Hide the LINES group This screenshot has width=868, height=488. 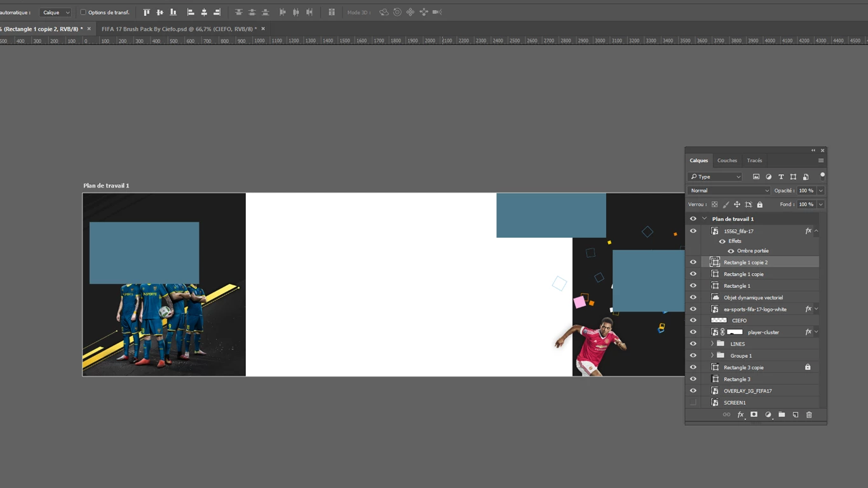[693, 344]
